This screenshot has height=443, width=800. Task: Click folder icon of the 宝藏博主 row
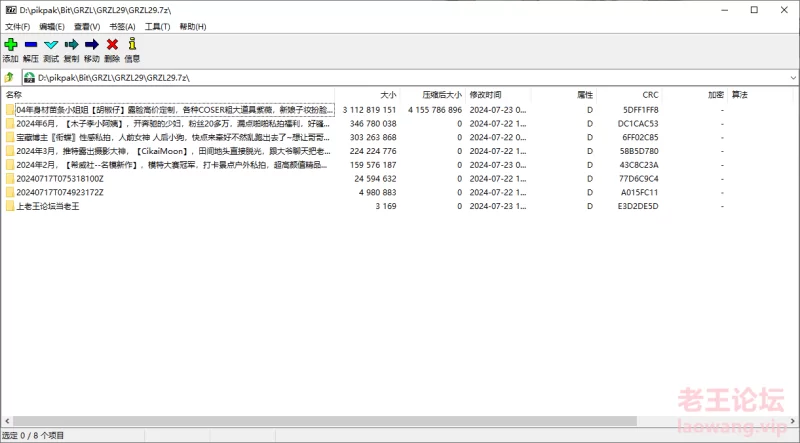(10, 137)
